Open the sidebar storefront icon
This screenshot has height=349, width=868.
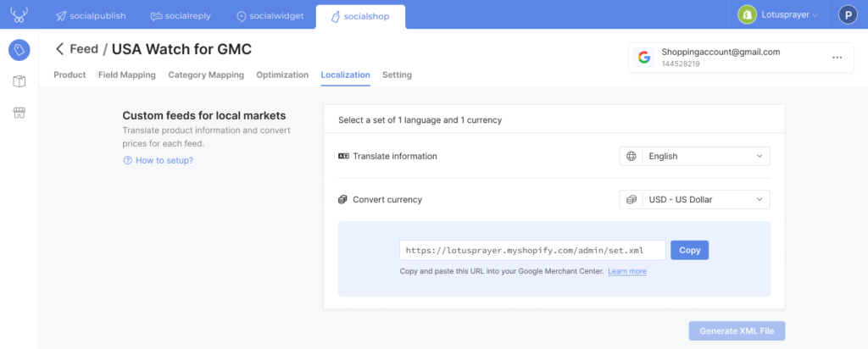tap(19, 114)
